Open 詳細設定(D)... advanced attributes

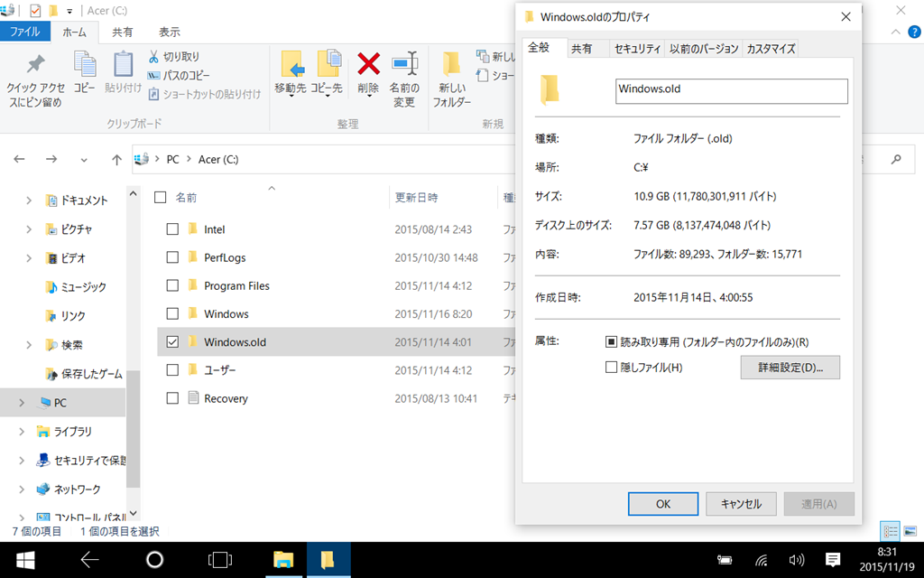[x=790, y=368]
